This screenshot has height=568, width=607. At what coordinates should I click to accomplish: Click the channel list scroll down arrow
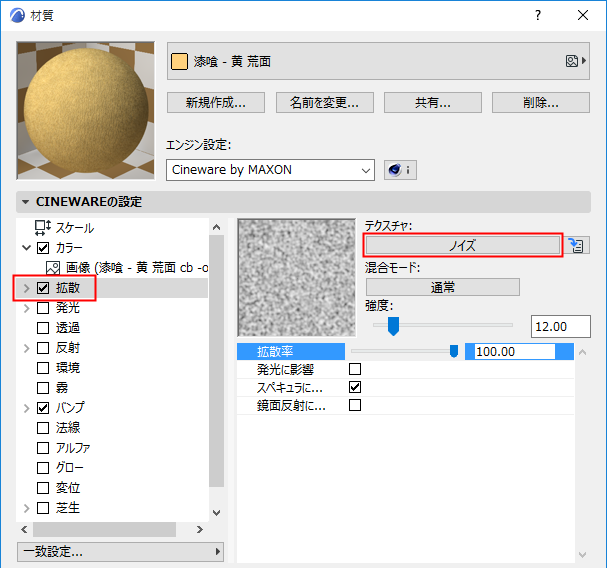pos(216,513)
